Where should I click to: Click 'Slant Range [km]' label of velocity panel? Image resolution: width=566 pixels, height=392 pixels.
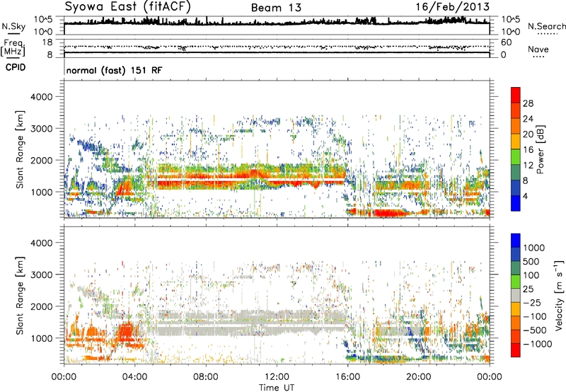(x=20, y=296)
